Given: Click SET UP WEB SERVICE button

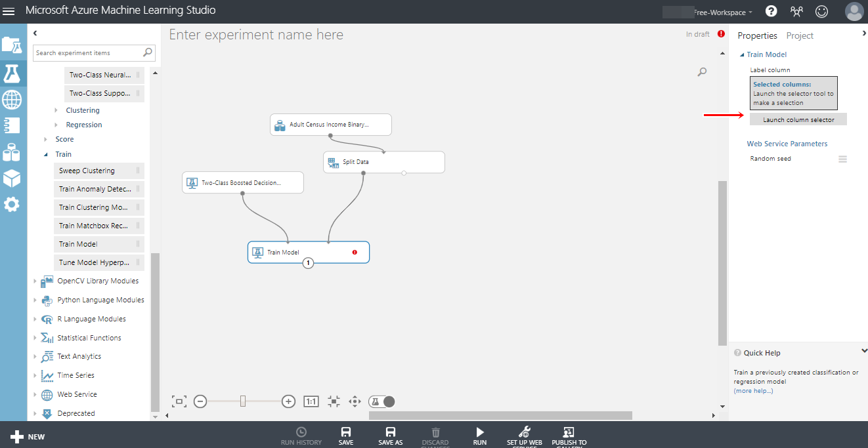Looking at the screenshot, I should 524,436.
